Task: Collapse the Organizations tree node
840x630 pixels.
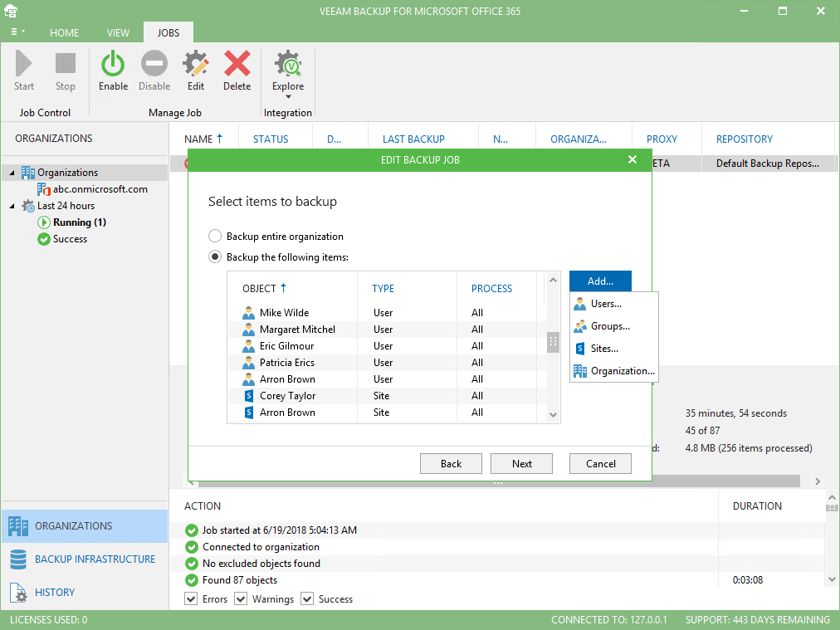Action: [x=12, y=173]
